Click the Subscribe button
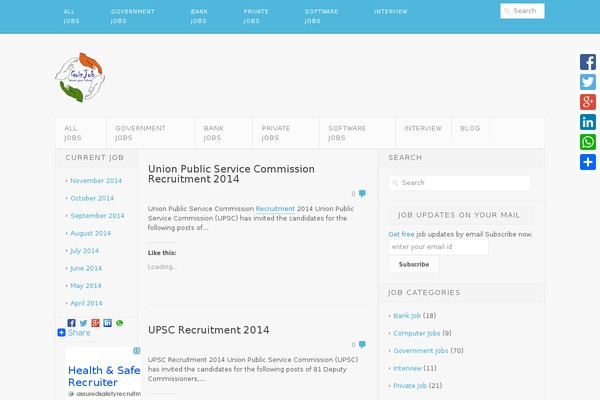Screen dimensions: 600x400 (414, 264)
